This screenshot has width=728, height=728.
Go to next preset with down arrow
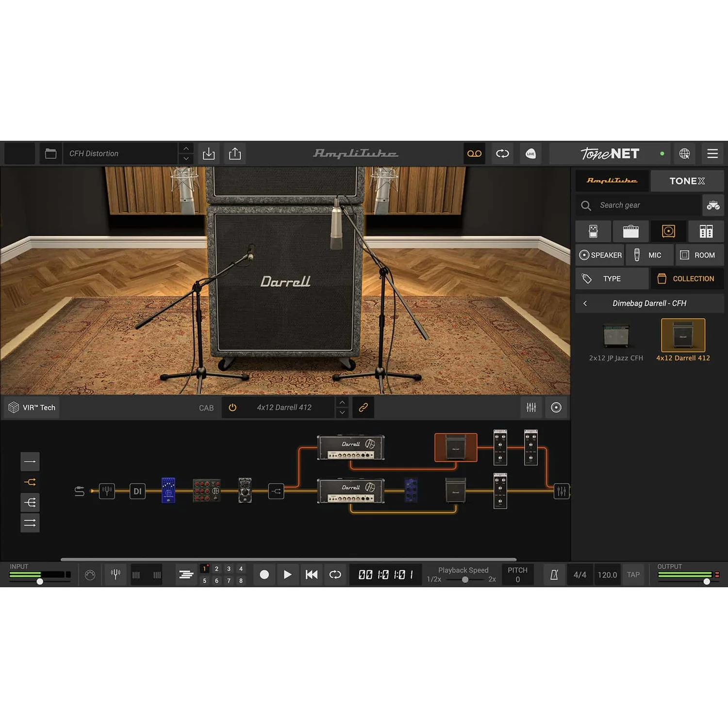pos(186,159)
